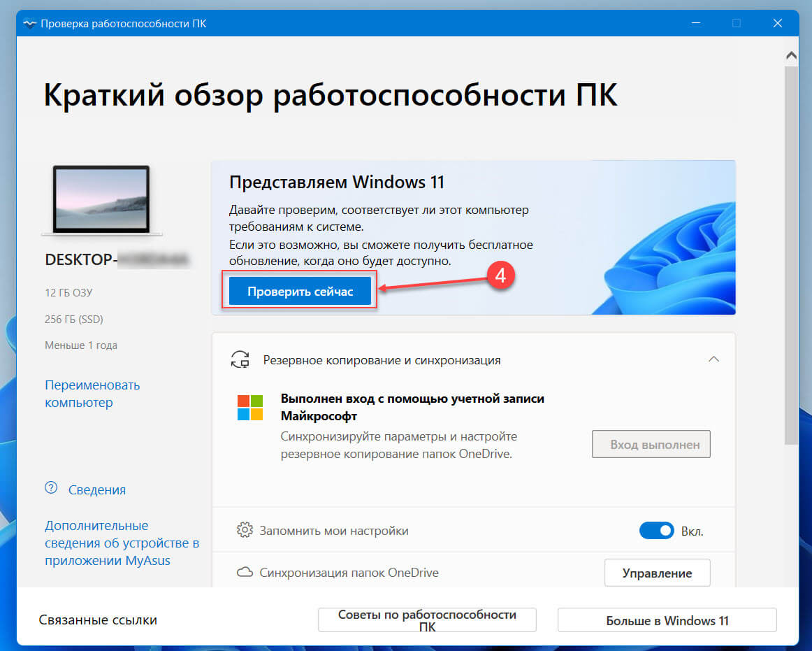The height and width of the screenshot is (651, 812).
Task: Click the 256 ГБ (SSD) text
Action: click(73, 319)
